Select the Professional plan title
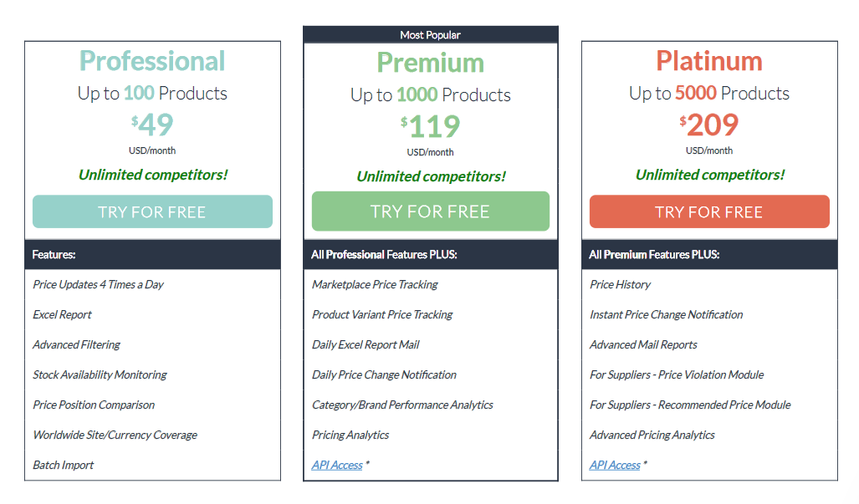This screenshot has height=504, width=859. (x=152, y=61)
